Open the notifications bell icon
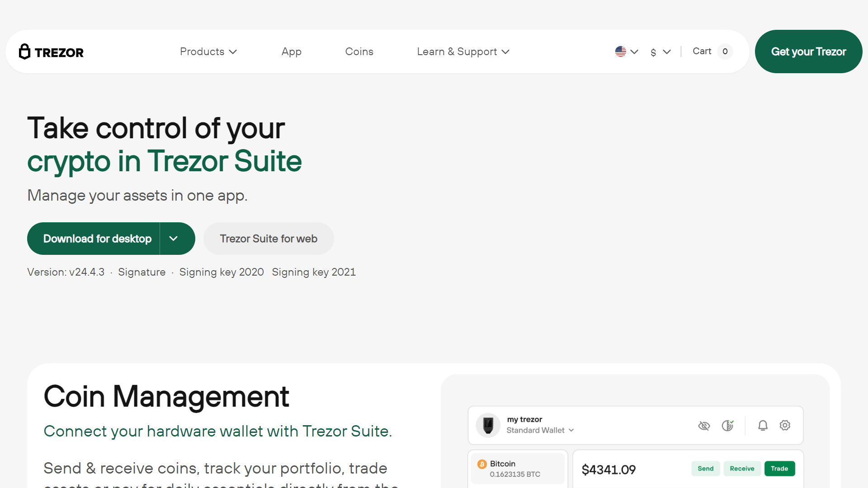This screenshot has height=488, width=868. tap(763, 426)
